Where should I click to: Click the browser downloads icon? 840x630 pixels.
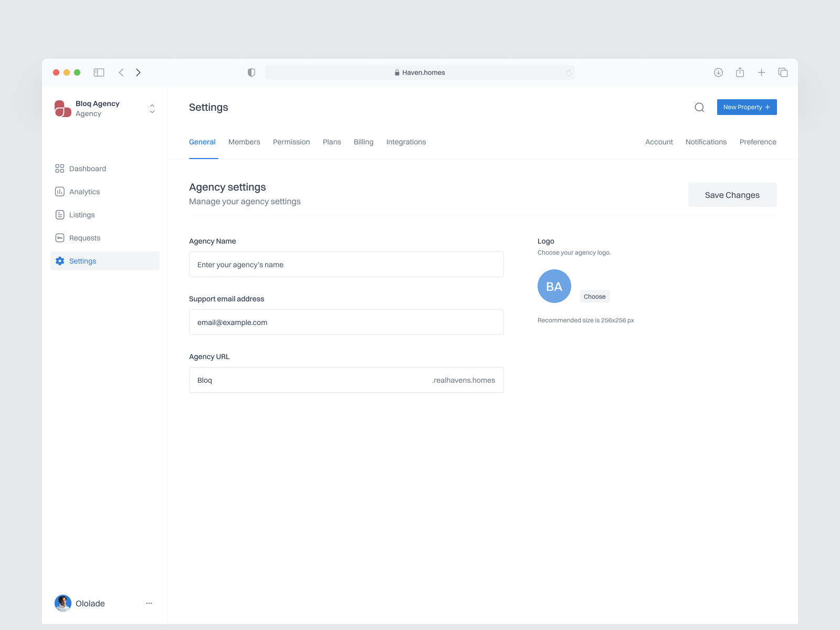(718, 72)
